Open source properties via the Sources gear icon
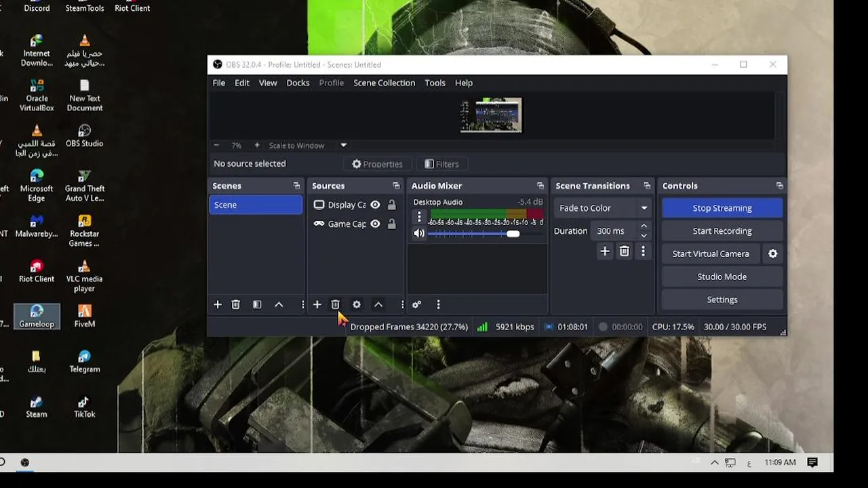This screenshot has height=488, width=868. coord(357,305)
